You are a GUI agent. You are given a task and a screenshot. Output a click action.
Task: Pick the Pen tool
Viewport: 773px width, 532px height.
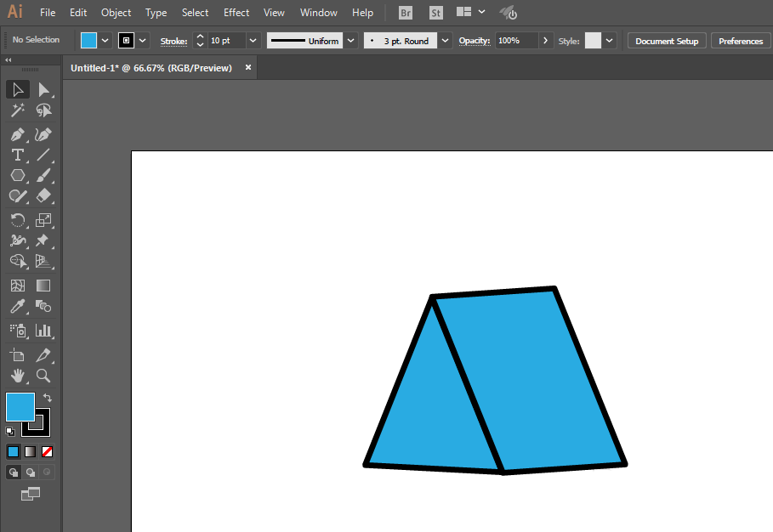[17, 134]
